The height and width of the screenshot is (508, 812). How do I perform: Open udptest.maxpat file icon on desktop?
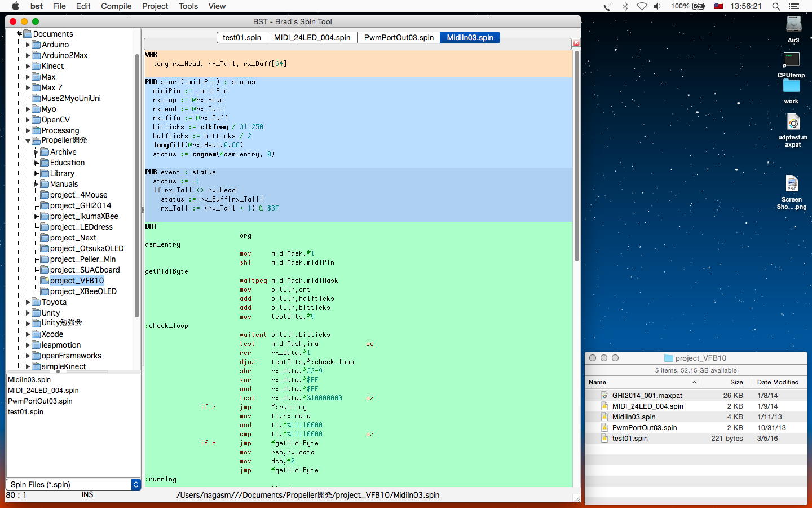tap(793, 122)
